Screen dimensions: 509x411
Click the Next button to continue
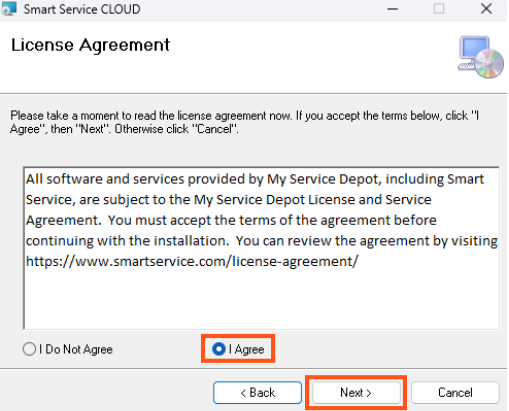(356, 393)
